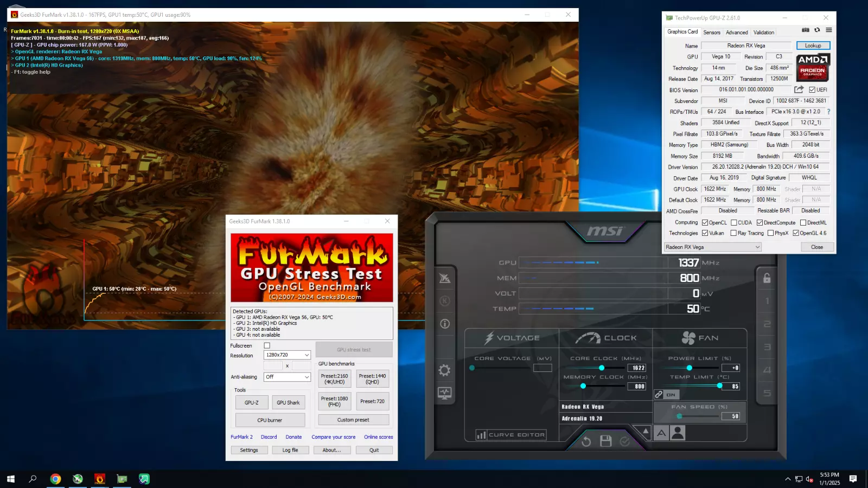Image resolution: width=868 pixels, height=488 pixels.
Task: Take a screenshot using GPU-Z camera icon
Action: tap(806, 30)
